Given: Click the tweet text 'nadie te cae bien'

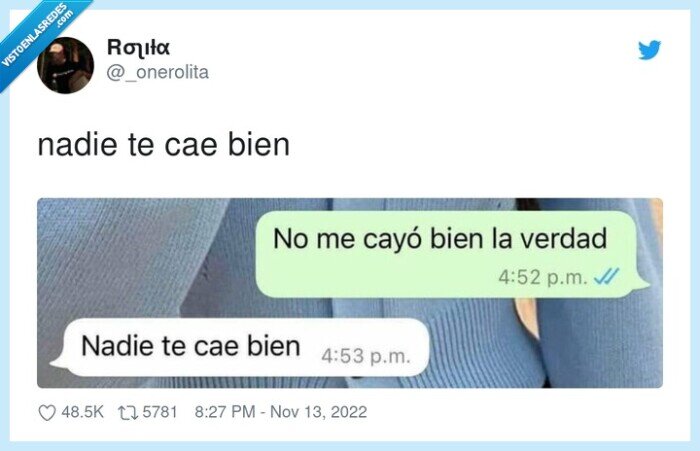Looking at the screenshot, I should tap(164, 145).
